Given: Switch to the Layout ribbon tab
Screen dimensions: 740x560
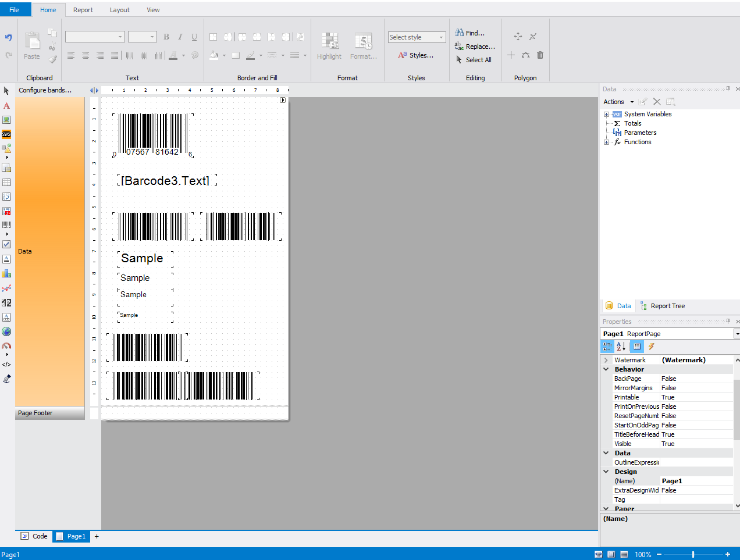Looking at the screenshot, I should (120, 10).
